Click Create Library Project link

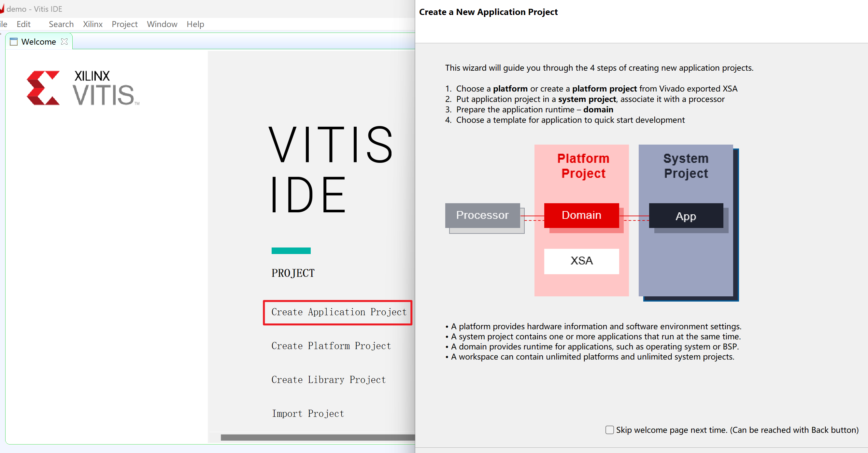[x=329, y=380]
